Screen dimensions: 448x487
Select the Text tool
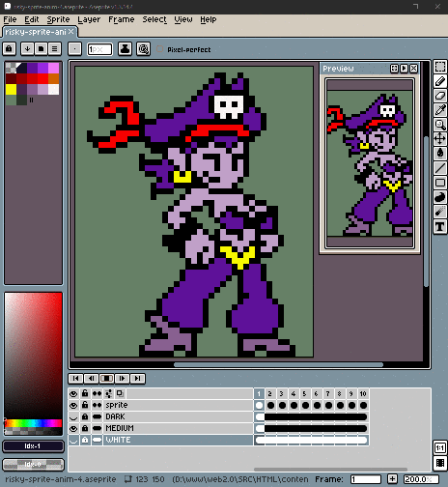coord(440,226)
